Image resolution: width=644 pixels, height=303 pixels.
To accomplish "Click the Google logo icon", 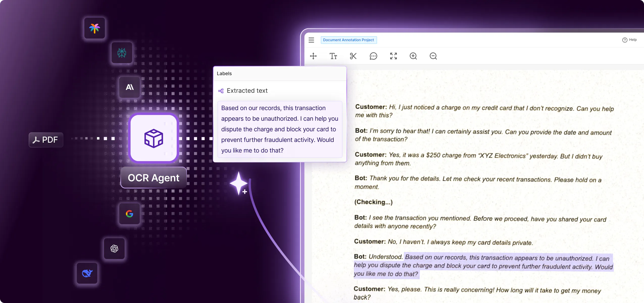I will coord(129,214).
